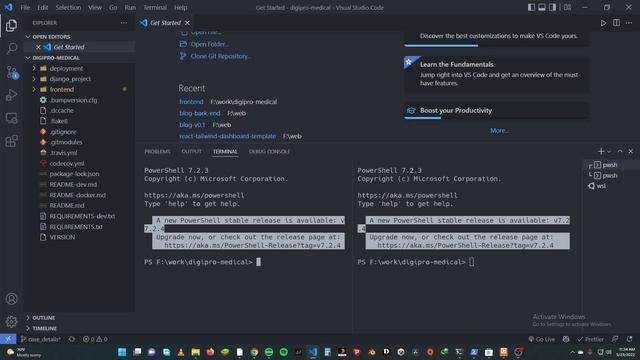Image resolution: width=640 pixels, height=360 pixels.
Task: Open Spotify from the taskbar
Action: (283, 352)
